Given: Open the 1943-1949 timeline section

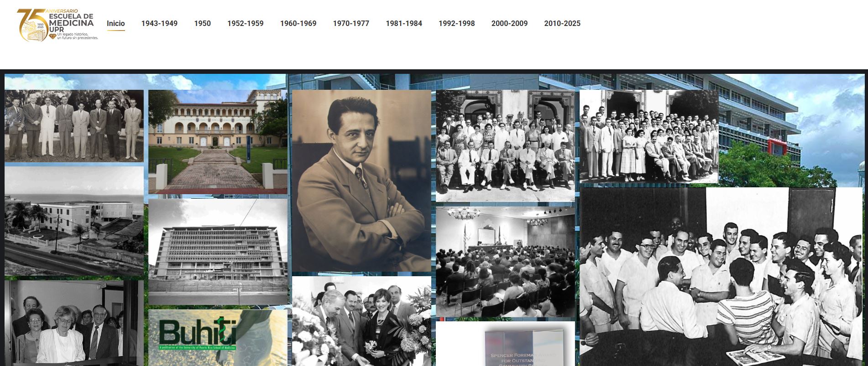Looking at the screenshot, I should click(x=159, y=24).
